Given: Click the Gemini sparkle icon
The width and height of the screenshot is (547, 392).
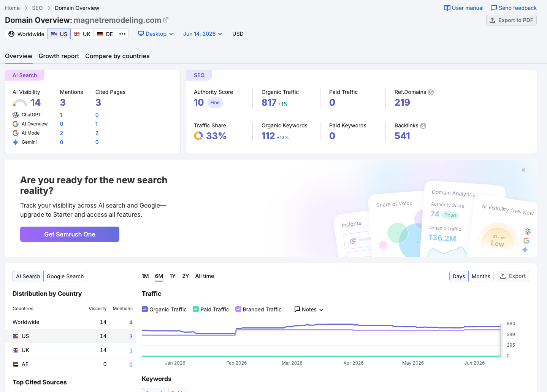Looking at the screenshot, I should [16, 142].
